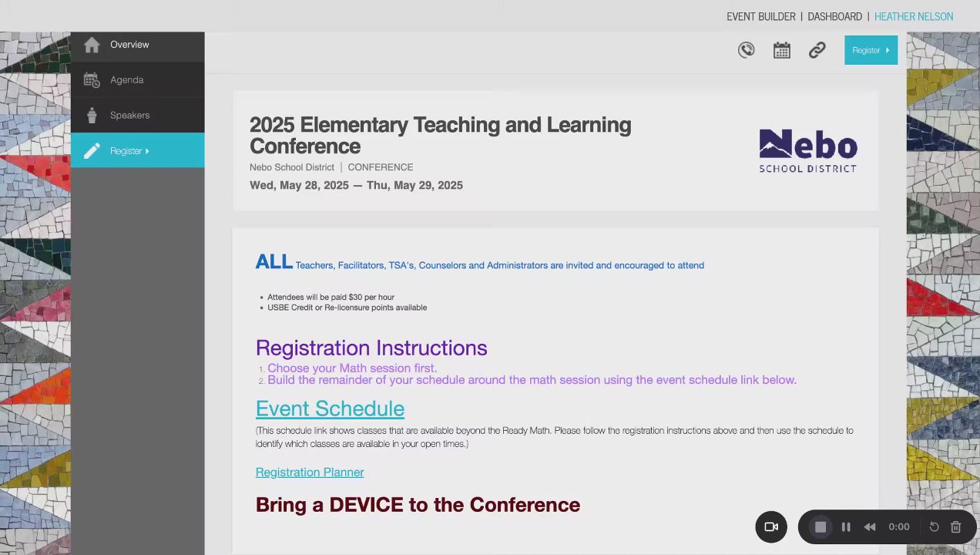Click 'USBE Credit or Re-licensure points available' text
Image resolution: width=980 pixels, height=555 pixels.
347,308
